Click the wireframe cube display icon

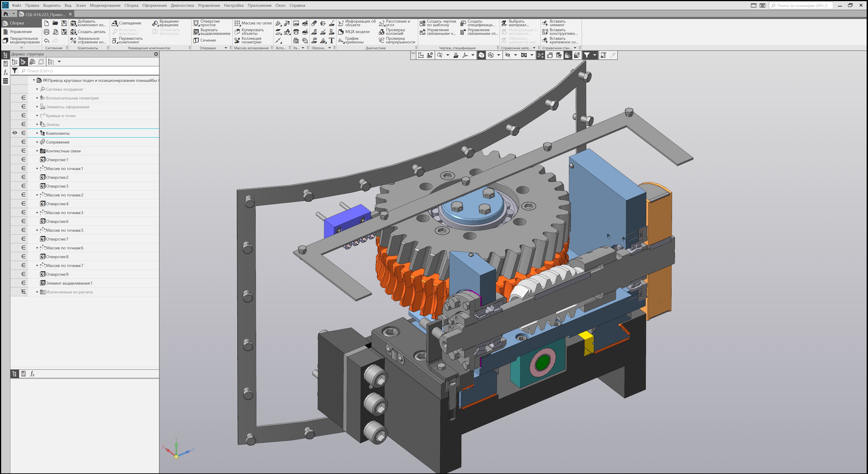pyautogui.click(x=491, y=55)
